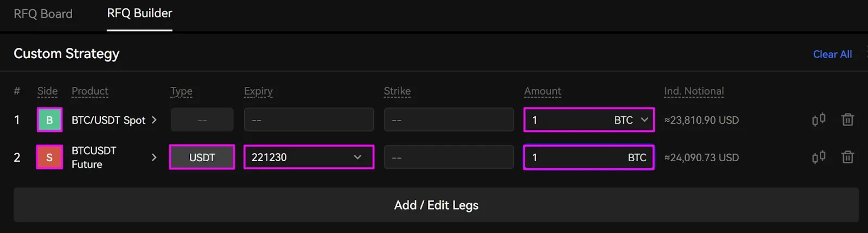The width and height of the screenshot is (868, 233).
Task: Click the Strike field in leg 2
Action: point(449,157)
